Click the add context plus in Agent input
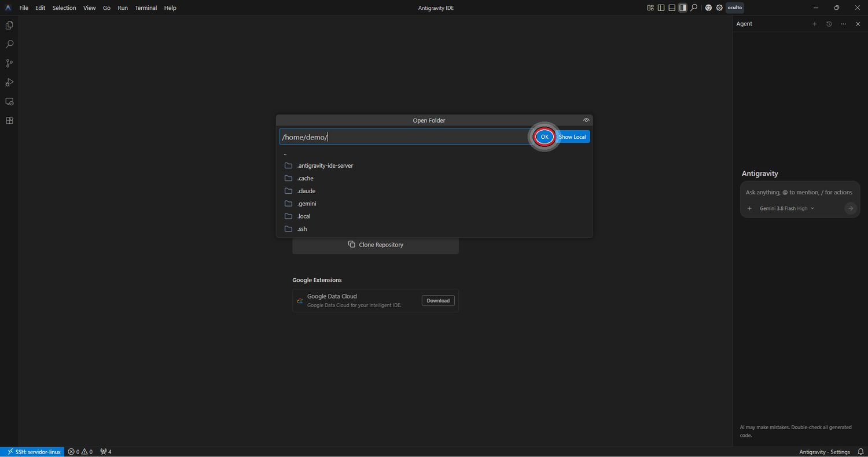The width and height of the screenshot is (868, 457). [749, 208]
